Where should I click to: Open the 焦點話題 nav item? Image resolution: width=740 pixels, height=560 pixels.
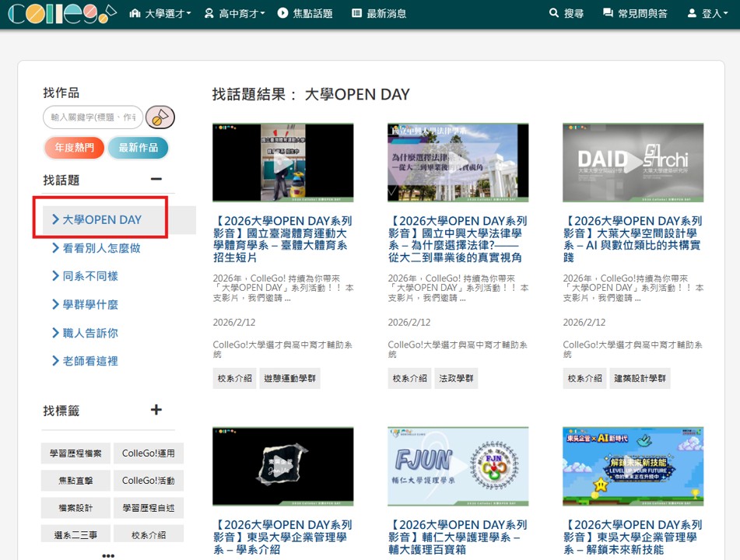pyautogui.click(x=304, y=14)
